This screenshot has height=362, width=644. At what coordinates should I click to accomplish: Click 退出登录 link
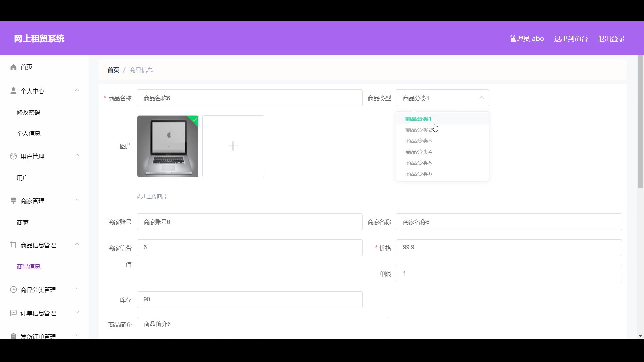click(x=611, y=39)
